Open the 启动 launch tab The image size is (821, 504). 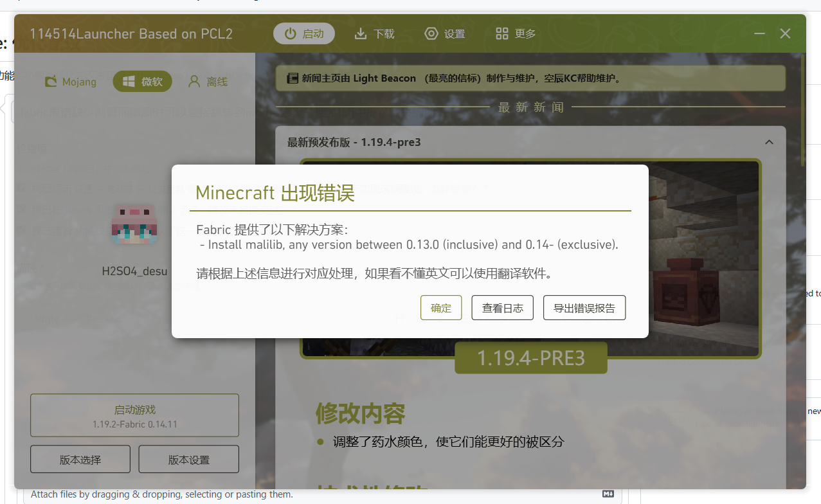pyautogui.click(x=304, y=33)
